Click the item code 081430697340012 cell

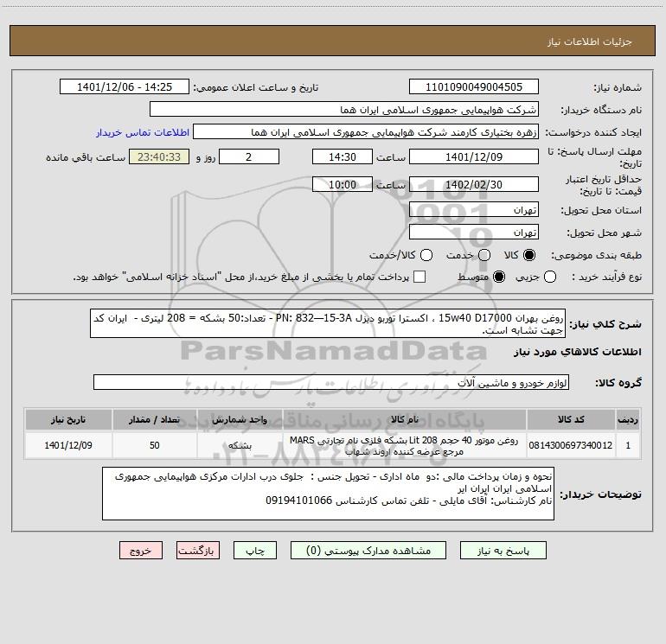point(571,445)
